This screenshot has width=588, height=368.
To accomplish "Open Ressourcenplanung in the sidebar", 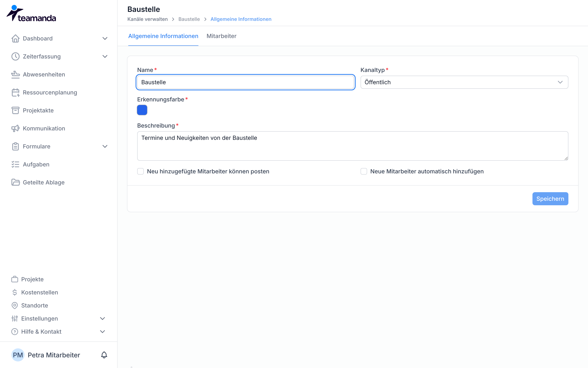I will [x=50, y=92].
